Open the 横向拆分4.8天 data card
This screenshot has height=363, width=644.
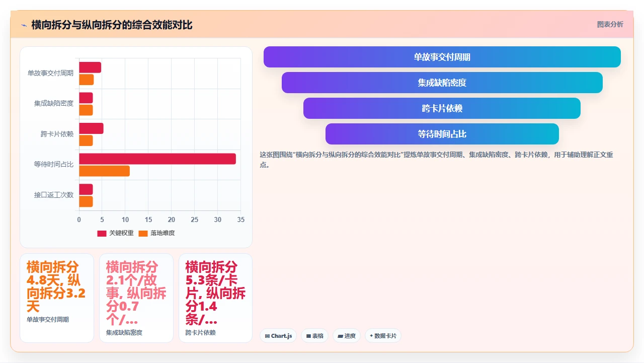(57, 298)
